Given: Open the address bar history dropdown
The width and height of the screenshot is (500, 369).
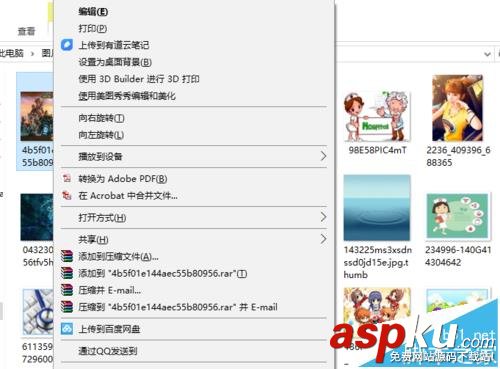Looking at the screenshot, I should (x=487, y=54).
